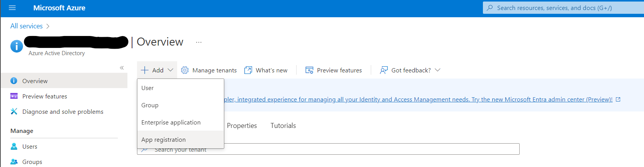The image size is (644, 167).
Task: Expand the Got feedback dropdown arrow
Action: point(438,70)
